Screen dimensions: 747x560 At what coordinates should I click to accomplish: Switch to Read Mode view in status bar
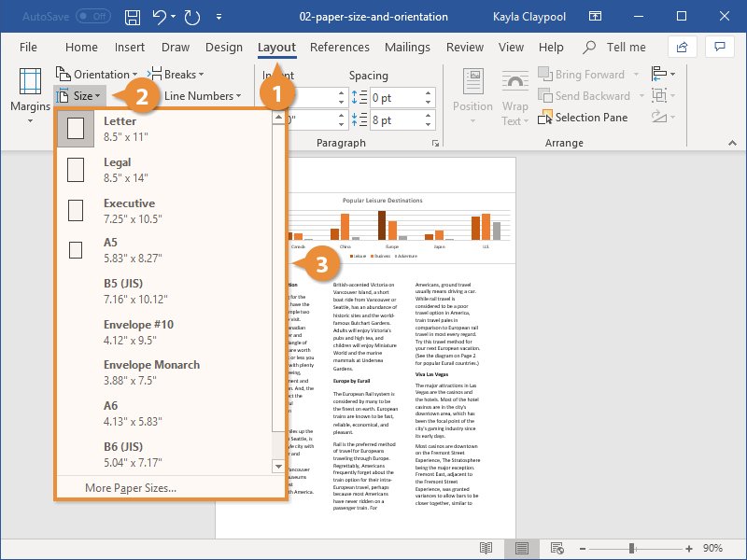click(x=486, y=548)
